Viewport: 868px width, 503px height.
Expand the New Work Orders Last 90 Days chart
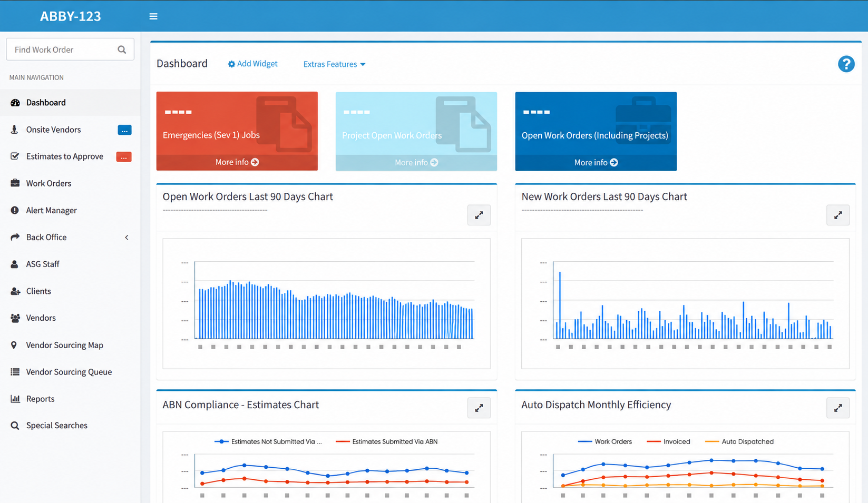click(x=838, y=215)
